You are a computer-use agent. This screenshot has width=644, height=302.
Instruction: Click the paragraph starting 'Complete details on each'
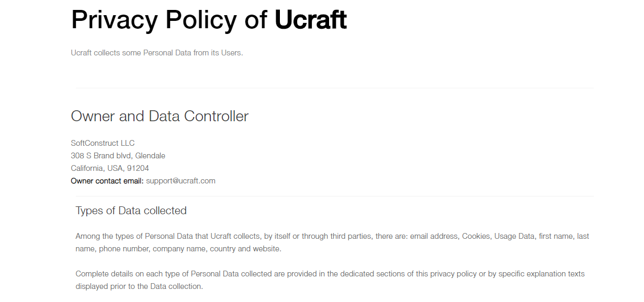click(x=330, y=280)
